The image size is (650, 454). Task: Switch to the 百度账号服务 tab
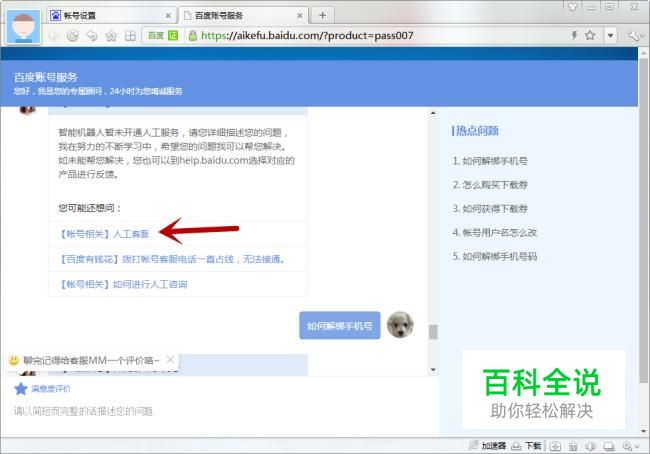tap(244, 15)
